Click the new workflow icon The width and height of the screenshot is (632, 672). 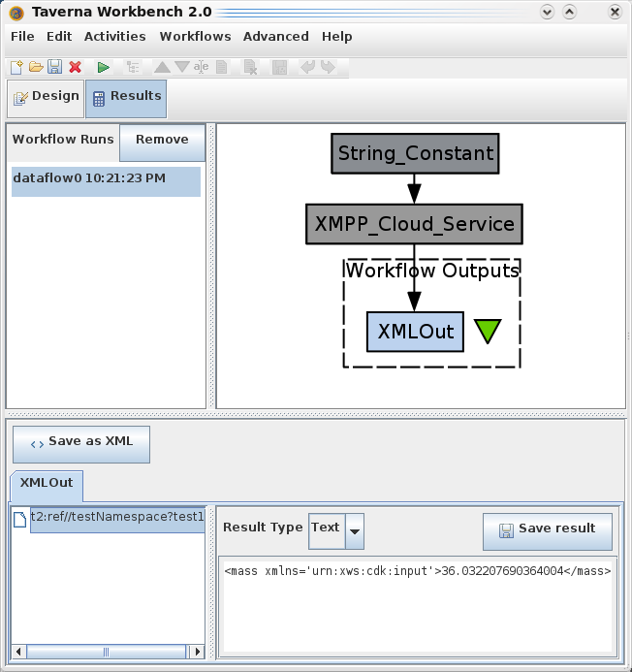point(16,67)
